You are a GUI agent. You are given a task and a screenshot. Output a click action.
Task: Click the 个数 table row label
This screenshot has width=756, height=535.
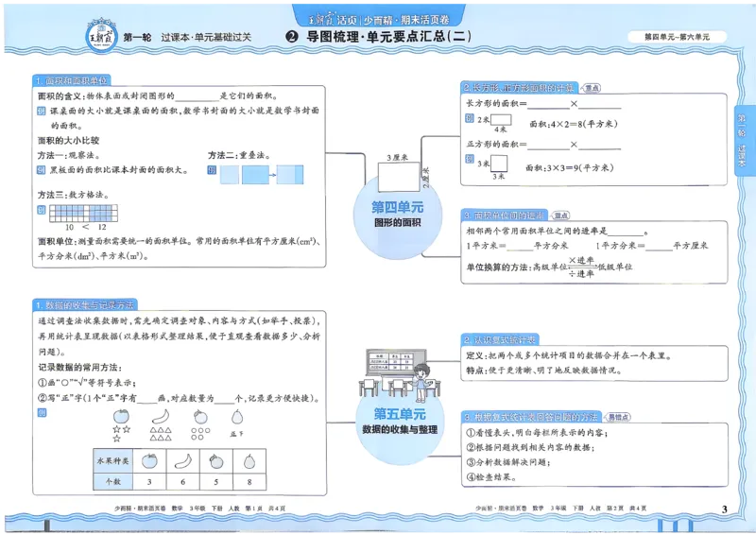[112, 481]
